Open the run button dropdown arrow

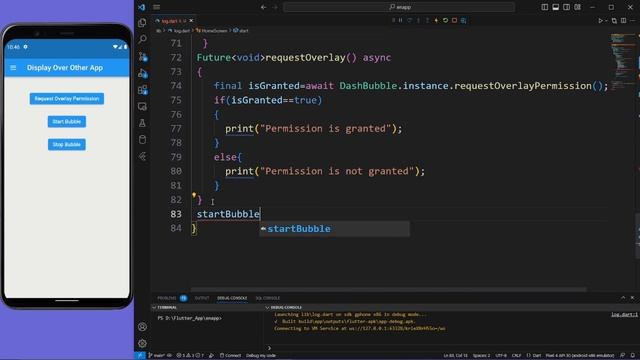[606, 20]
